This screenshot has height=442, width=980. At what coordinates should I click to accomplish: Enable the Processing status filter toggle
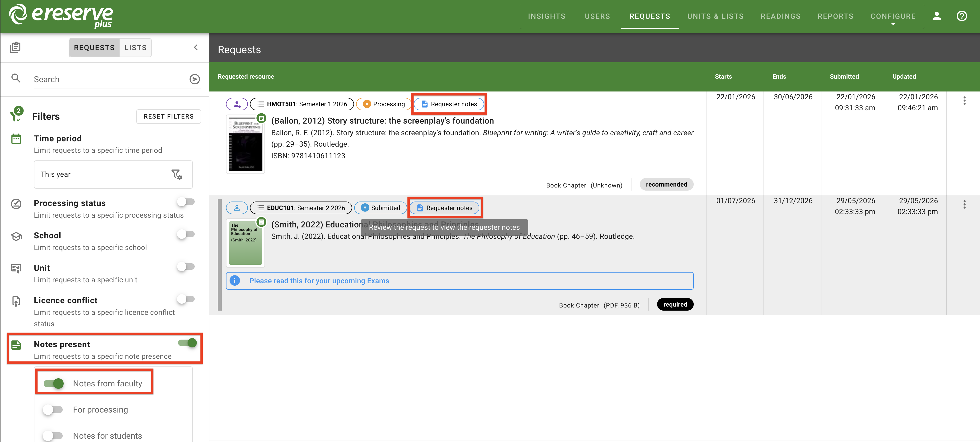tap(186, 202)
